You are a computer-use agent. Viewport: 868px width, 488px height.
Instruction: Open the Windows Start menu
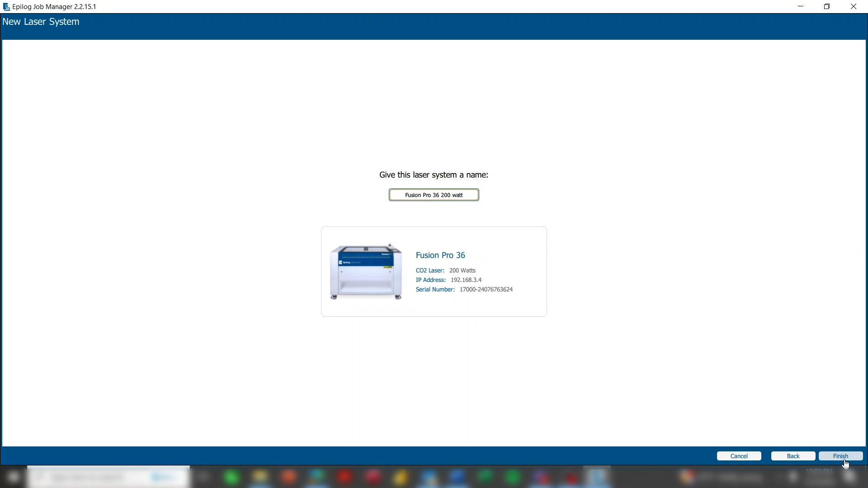tap(13, 477)
